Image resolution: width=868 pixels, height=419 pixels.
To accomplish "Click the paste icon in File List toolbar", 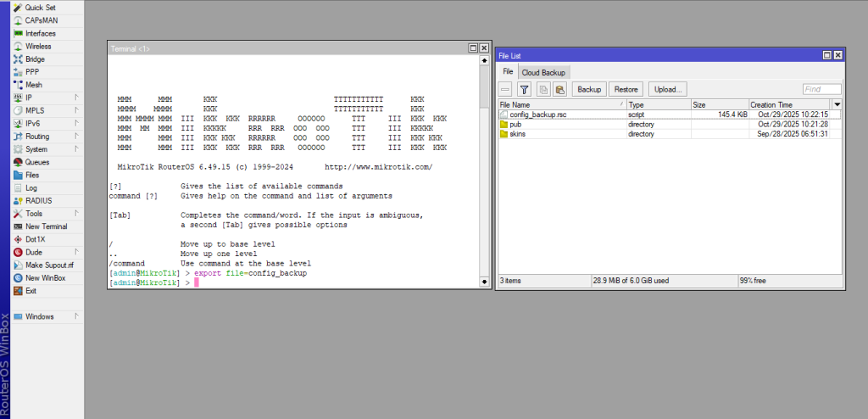I will pos(559,89).
